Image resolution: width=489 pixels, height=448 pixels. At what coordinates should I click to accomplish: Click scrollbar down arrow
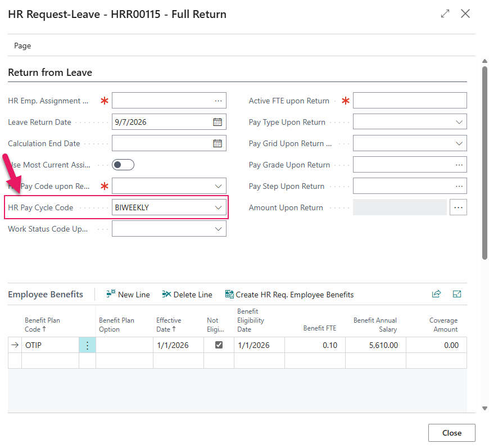(485, 408)
